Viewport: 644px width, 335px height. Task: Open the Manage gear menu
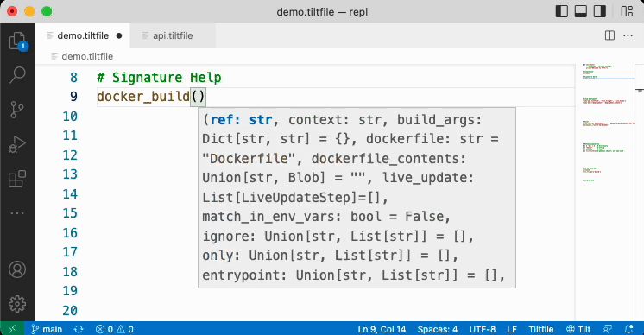(x=17, y=304)
